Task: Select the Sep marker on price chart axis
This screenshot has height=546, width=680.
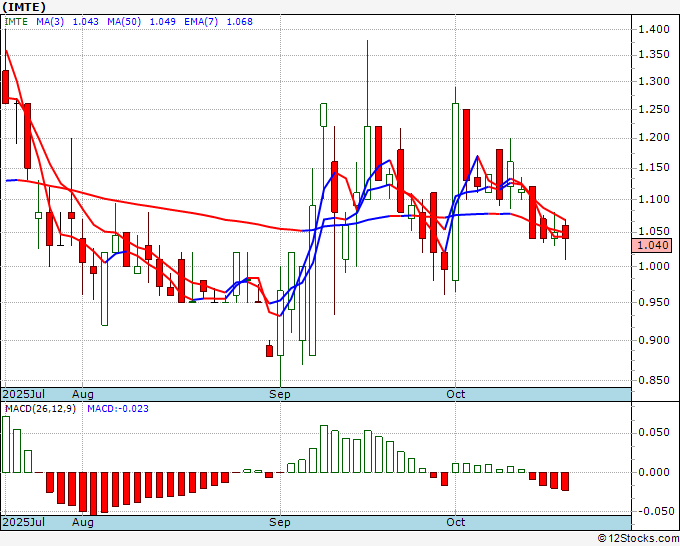Action: tap(279, 395)
